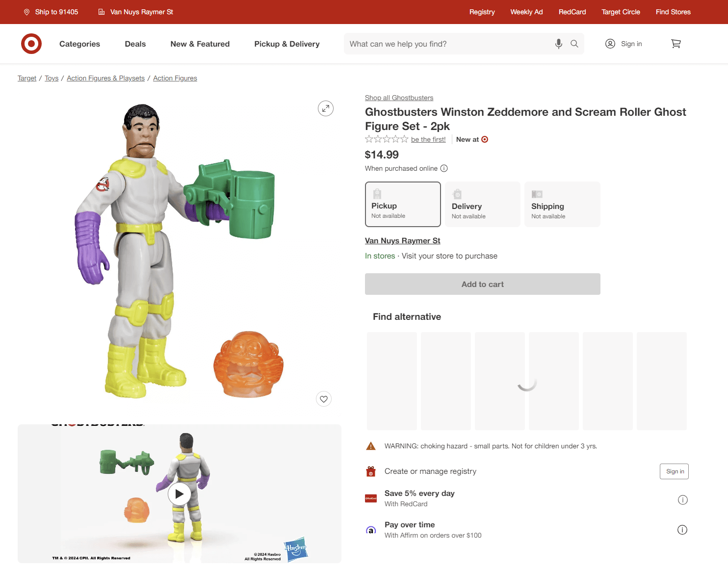The width and height of the screenshot is (728, 571).
Task: Open Target Circle in top bar
Action: (x=621, y=12)
